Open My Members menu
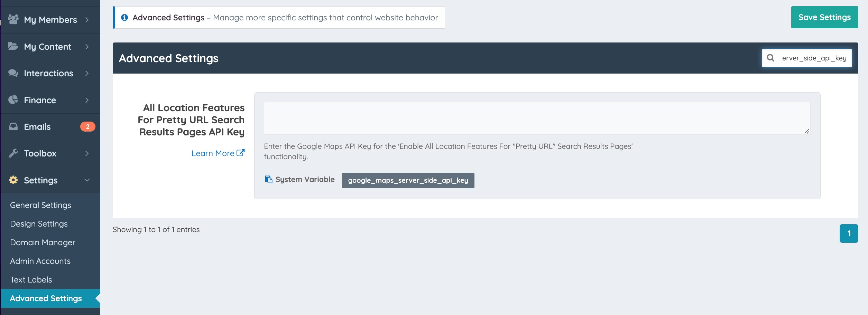Screen dimensions: 868x315 pos(50,20)
